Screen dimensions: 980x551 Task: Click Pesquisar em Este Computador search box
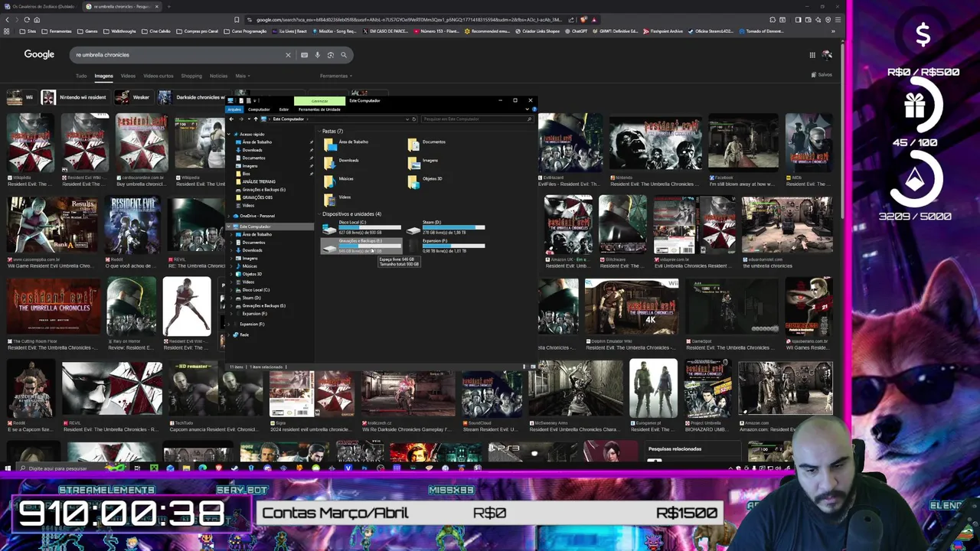(475, 119)
